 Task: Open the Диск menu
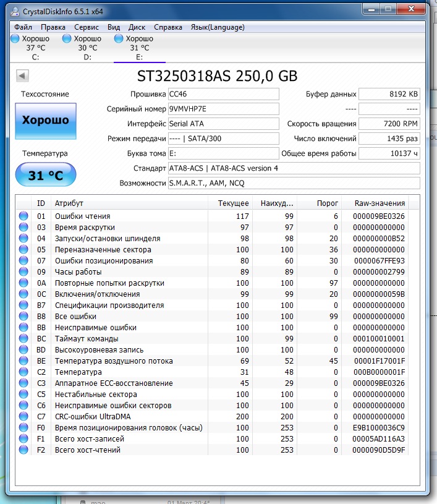pos(137,27)
